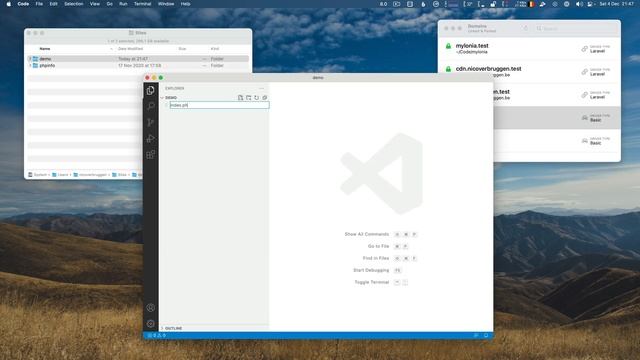Open Explorer view in VS Code activity bar

(x=151, y=90)
